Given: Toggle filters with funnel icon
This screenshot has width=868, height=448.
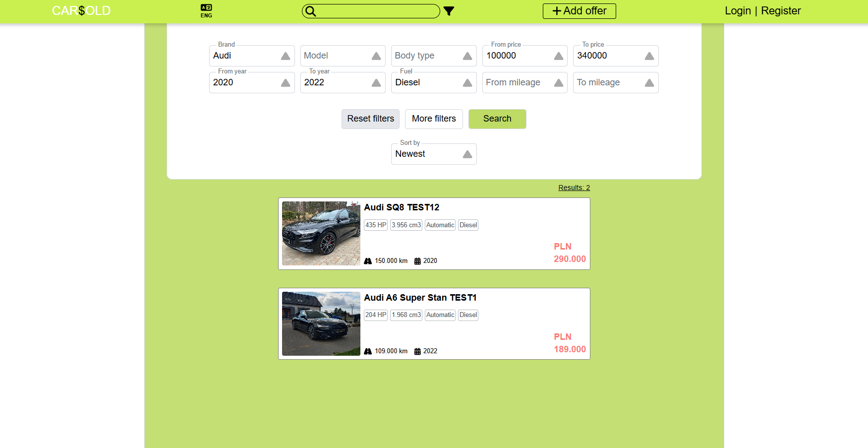Looking at the screenshot, I should pyautogui.click(x=449, y=11).
